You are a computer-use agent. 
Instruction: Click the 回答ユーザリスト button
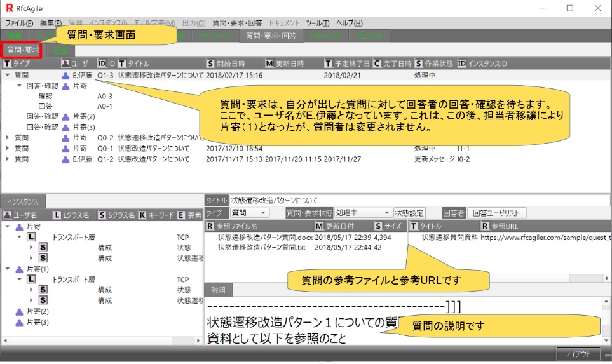[x=496, y=213]
